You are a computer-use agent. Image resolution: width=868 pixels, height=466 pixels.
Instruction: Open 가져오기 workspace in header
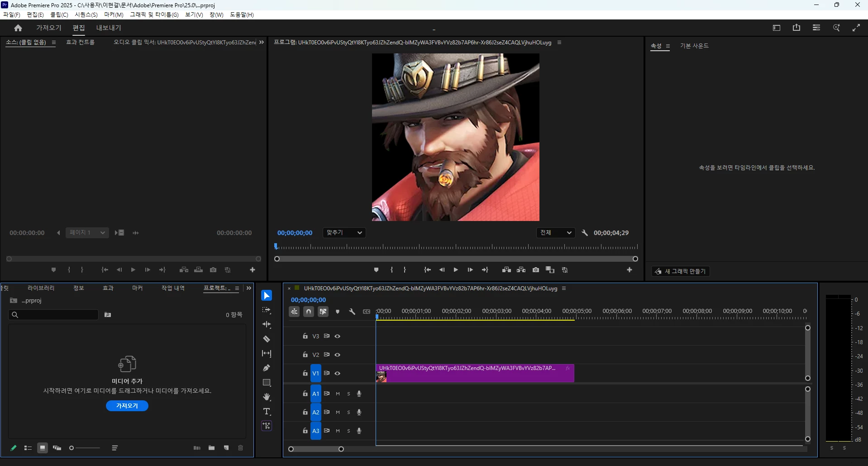point(49,28)
